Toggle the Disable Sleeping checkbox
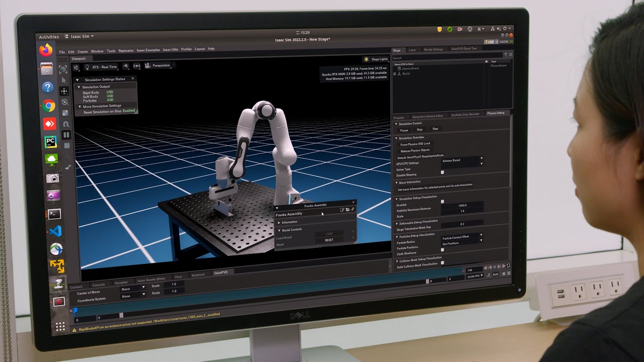 point(442,172)
